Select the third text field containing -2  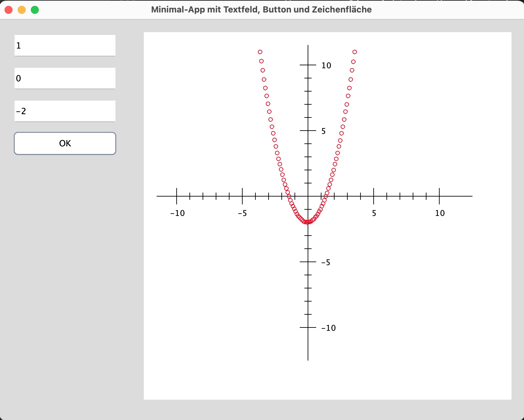click(65, 111)
